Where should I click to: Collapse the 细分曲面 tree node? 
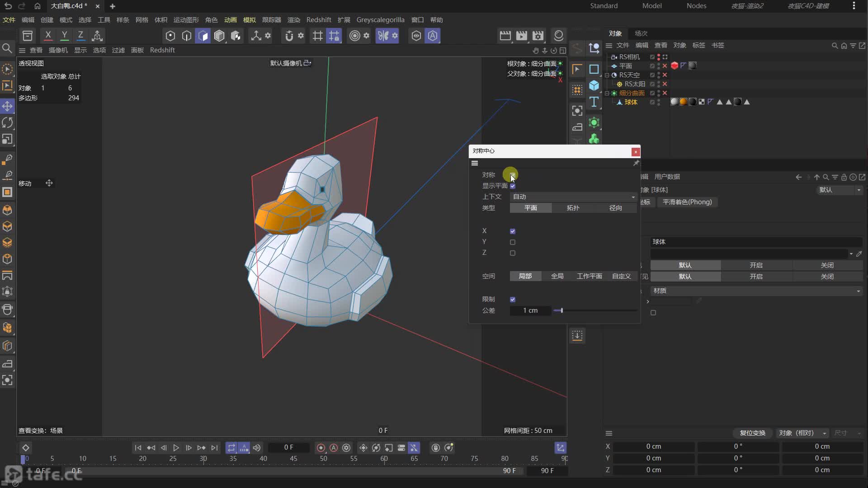pos(607,93)
